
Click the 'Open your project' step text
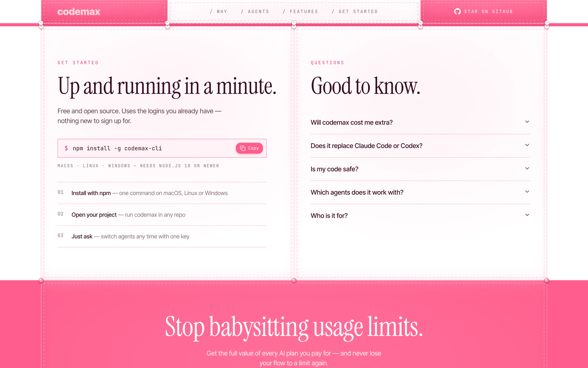[x=94, y=215]
